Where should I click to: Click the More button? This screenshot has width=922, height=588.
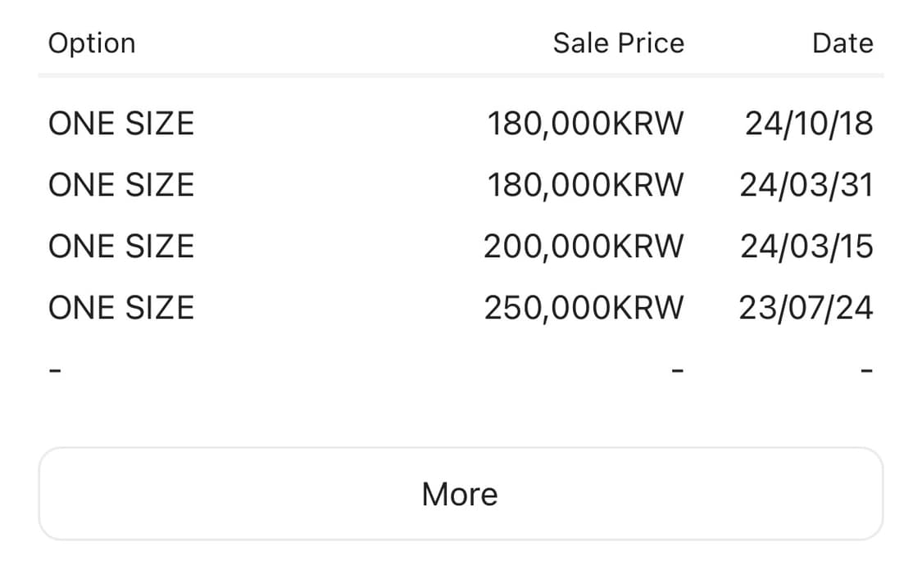point(460,494)
